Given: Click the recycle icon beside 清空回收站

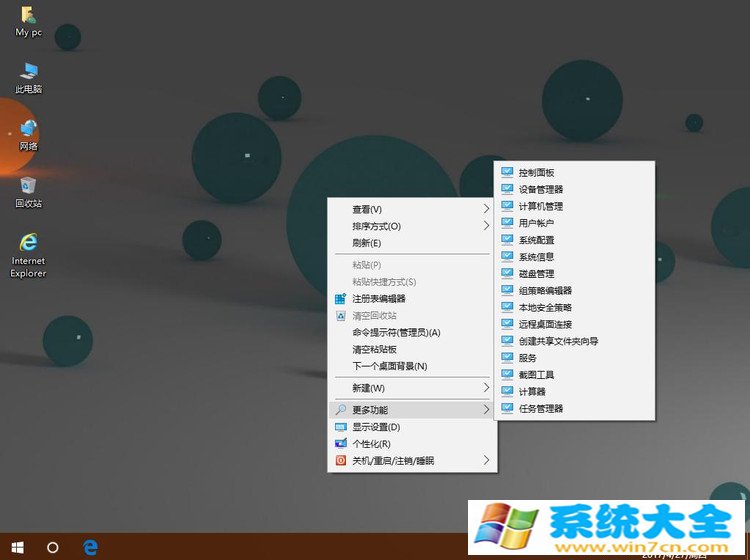Looking at the screenshot, I should (340, 316).
